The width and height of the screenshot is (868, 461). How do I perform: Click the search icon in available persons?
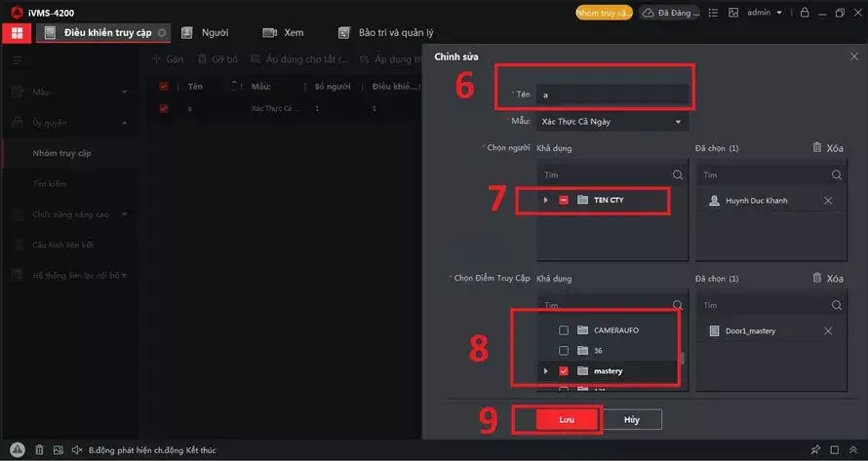point(678,174)
